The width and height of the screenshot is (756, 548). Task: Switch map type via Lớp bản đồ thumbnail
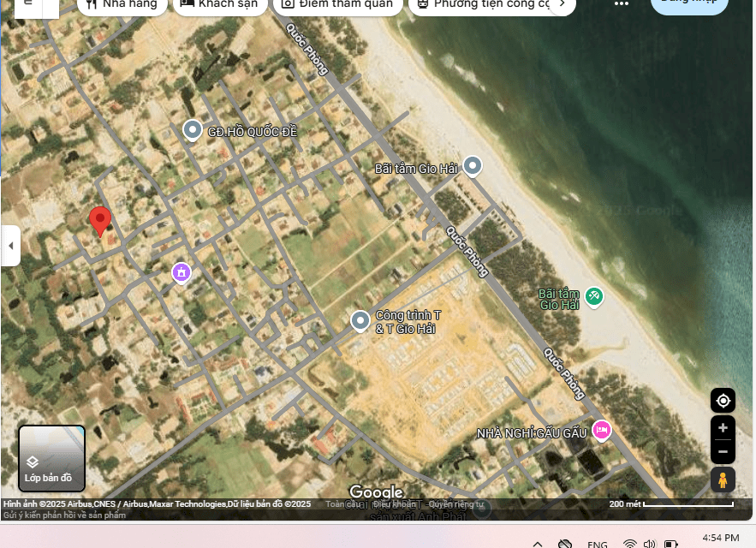52,458
